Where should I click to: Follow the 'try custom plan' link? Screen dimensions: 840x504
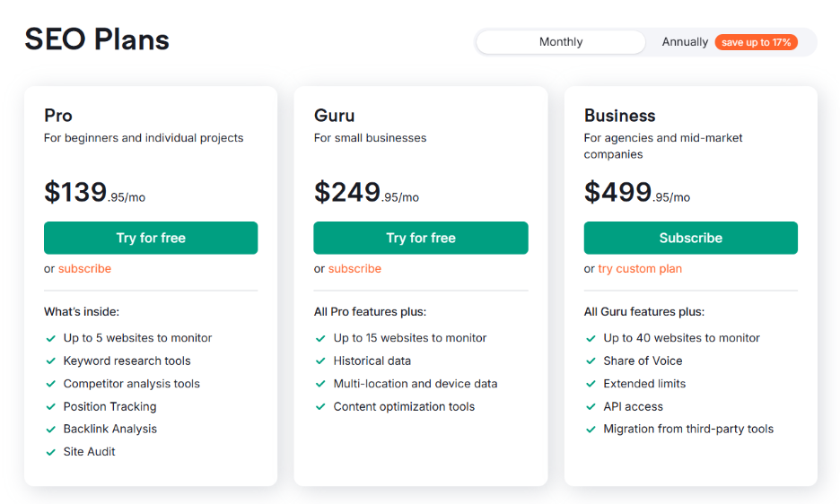pos(640,269)
